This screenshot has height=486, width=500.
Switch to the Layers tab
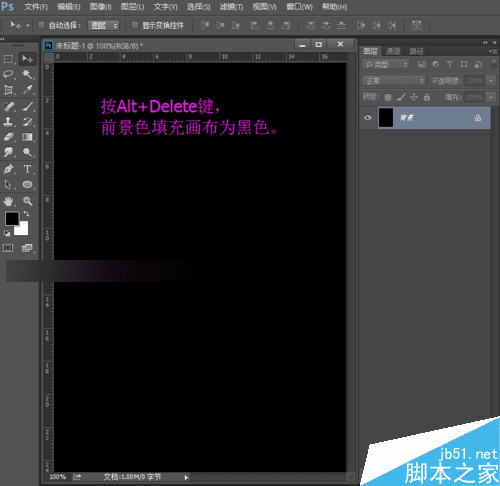click(370, 51)
